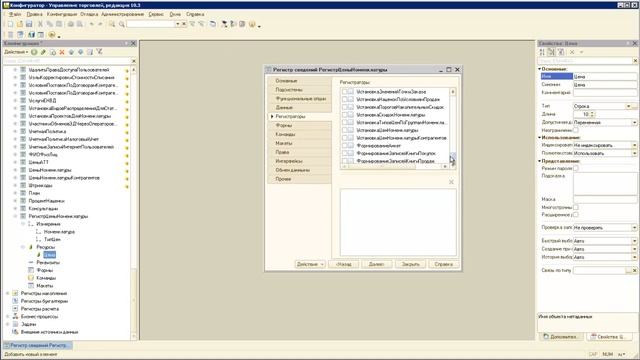The width and height of the screenshot is (640, 360).
Task: Collapse the Ресурсы tree node
Action: click(23, 247)
